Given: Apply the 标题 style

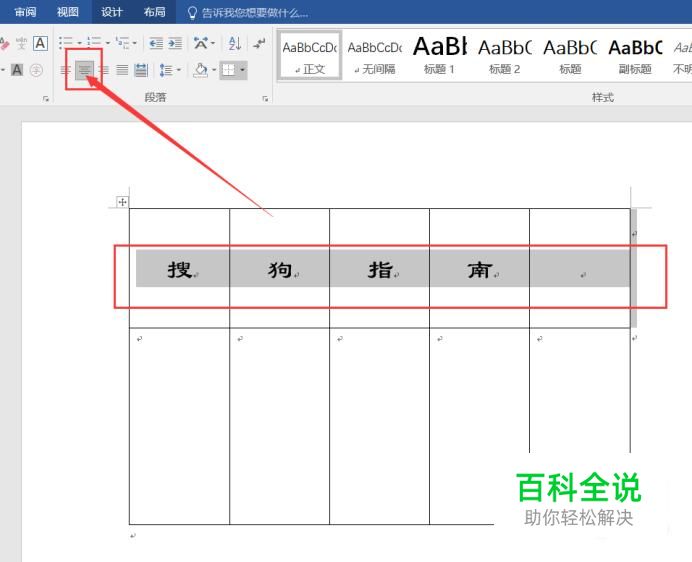Looking at the screenshot, I should (570, 56).
